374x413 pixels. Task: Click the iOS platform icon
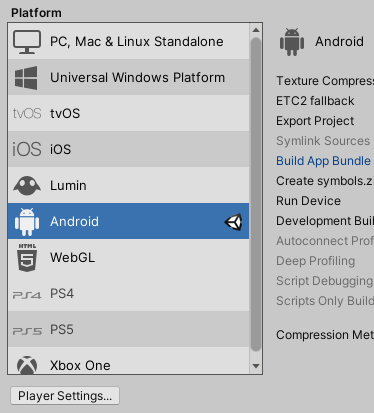pos(27,149)
